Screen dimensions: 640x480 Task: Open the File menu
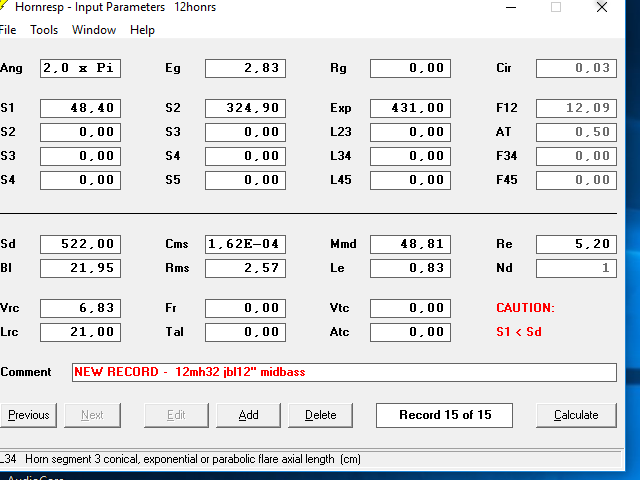[8, 30]
